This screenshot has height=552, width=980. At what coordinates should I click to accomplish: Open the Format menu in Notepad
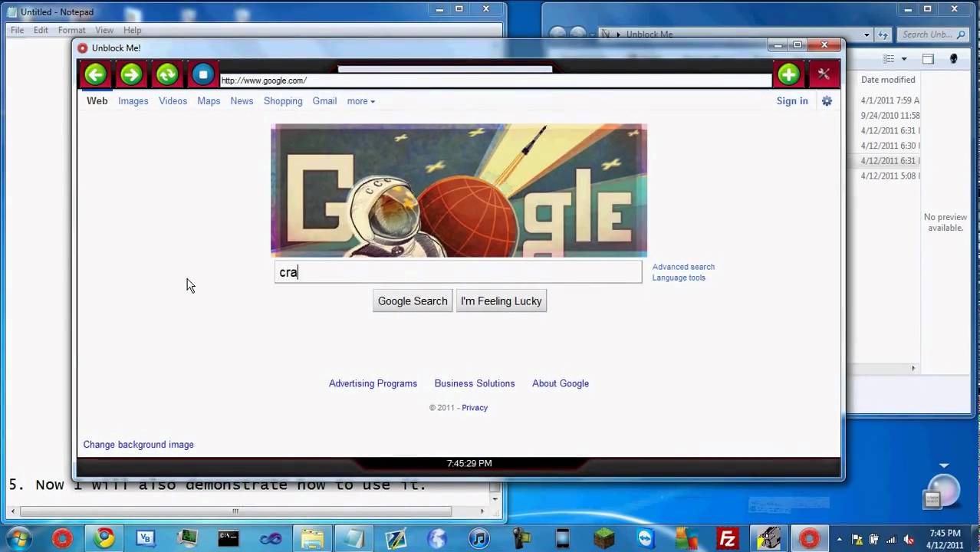(x=71, y=30)
